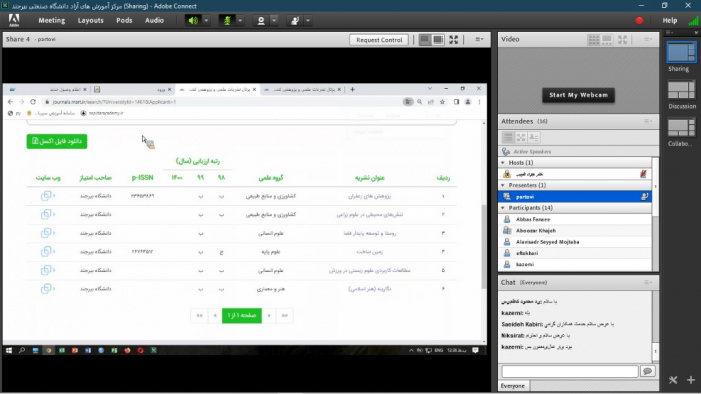The height and width of the screenshot is (394, 701).
Task: Open the Meeting menu
Action: click(51, 21)
